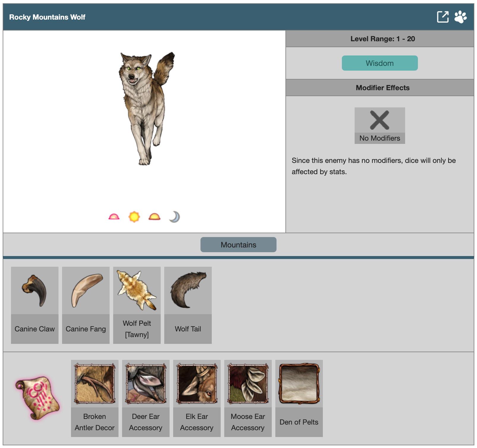Click the paw print icon in header
477x448 pixels.
(x=460, y=17)
